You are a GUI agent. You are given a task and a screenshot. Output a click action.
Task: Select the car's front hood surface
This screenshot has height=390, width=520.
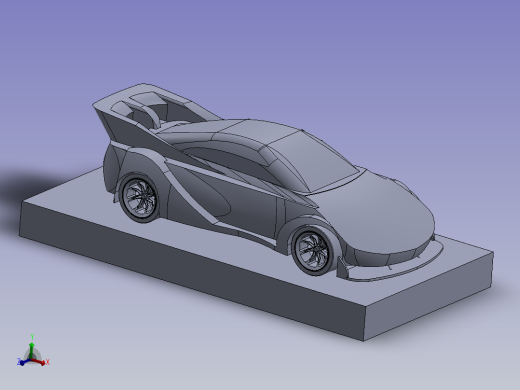point(377,213)
